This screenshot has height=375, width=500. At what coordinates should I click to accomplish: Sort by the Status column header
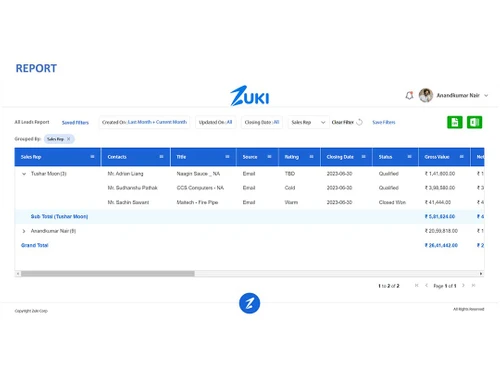coord(385,157)
